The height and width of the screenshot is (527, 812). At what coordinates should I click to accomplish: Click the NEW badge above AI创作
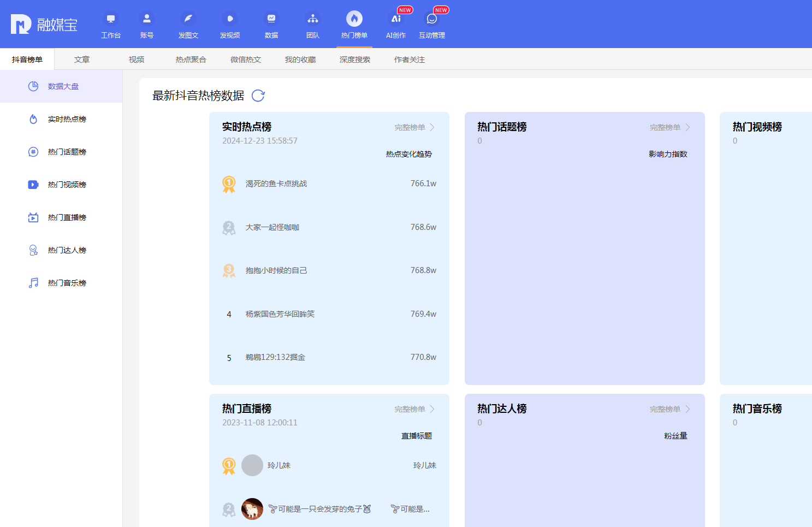pos(405,10)
